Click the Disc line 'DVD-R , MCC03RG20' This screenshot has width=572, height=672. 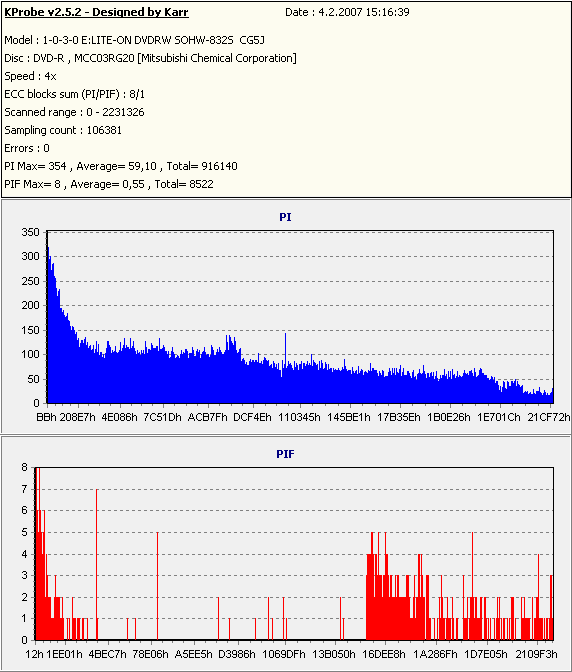(84, 58)
